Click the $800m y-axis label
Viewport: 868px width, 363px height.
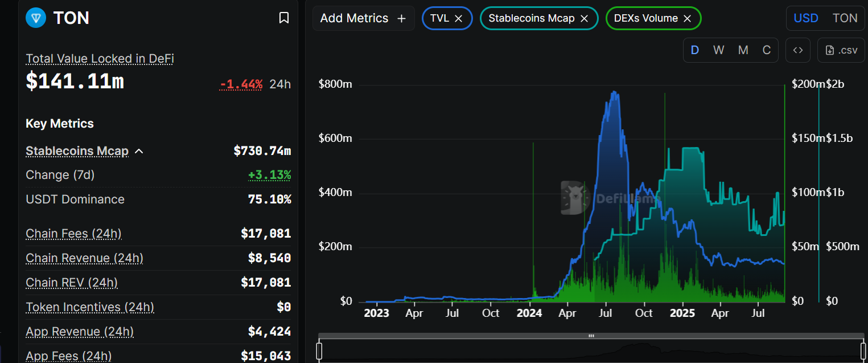tap(335, 84)
